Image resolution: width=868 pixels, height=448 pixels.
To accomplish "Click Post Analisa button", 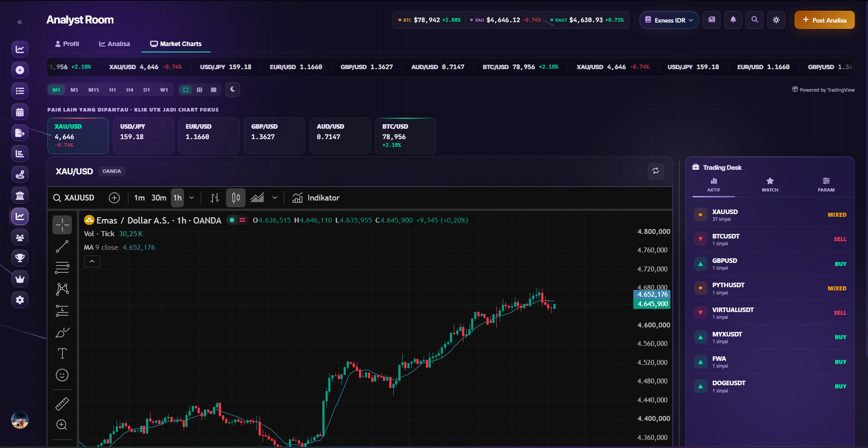I will 825,20.
